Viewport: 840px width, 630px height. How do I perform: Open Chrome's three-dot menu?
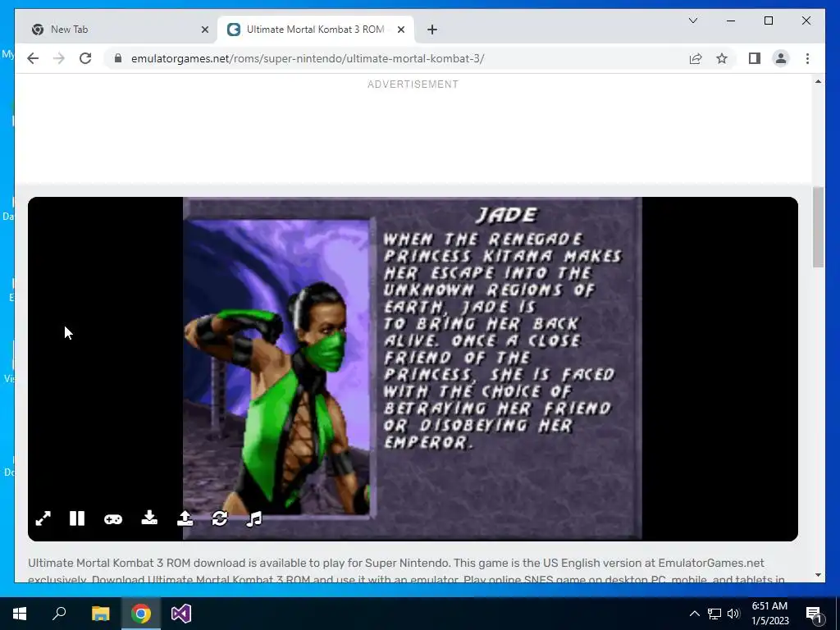[807, 58]
